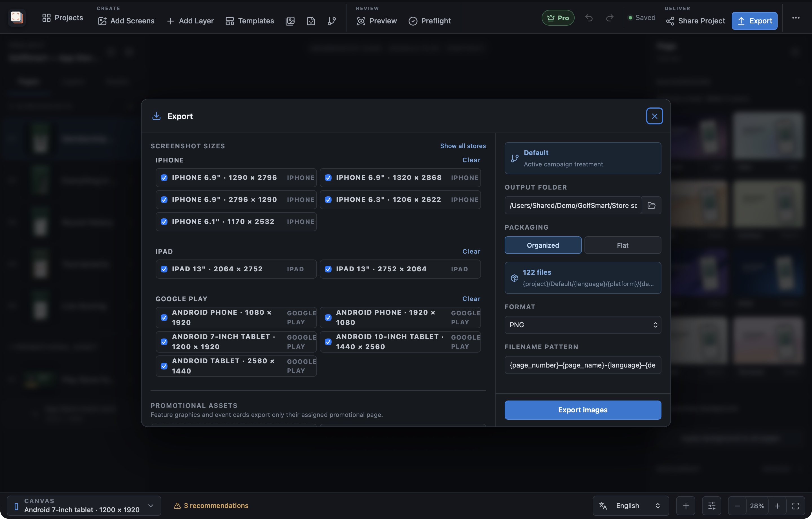Click Add Screens in the toolbar
Image resolution: width=812 pixels, height=519 pixels.
[x=126, y=21]
